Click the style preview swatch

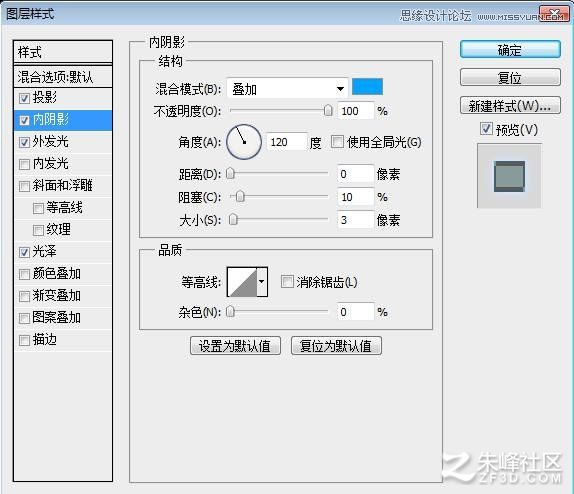(509, 176)
